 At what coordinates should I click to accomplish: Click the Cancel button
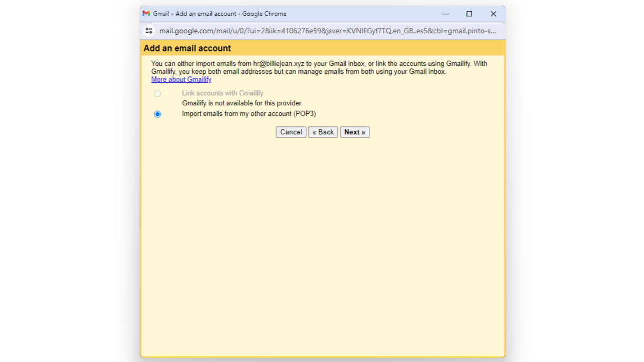tap(291, 132)
